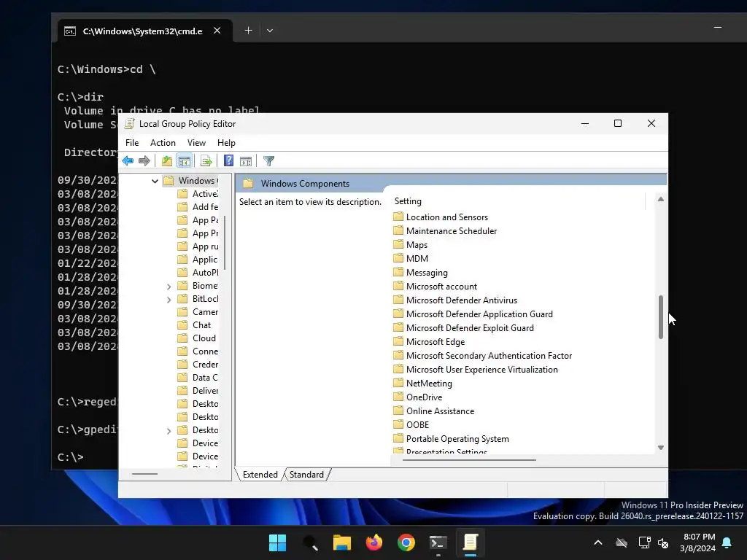The height and width of the screenshot is (560, 747).
Task: Select Online Assistance folder
Action: pos(433,411)
